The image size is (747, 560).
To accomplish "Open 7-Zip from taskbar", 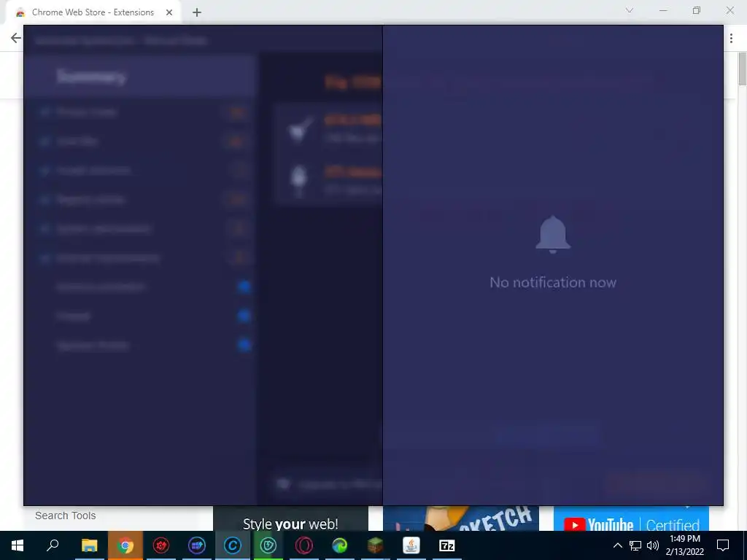I will 447,545.
